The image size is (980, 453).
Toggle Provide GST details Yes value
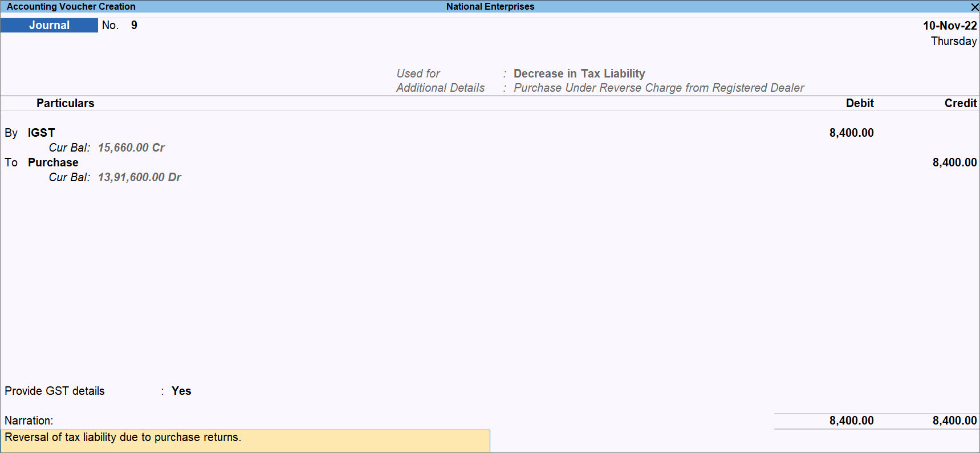pyautogui.click(x=181, y=391)
